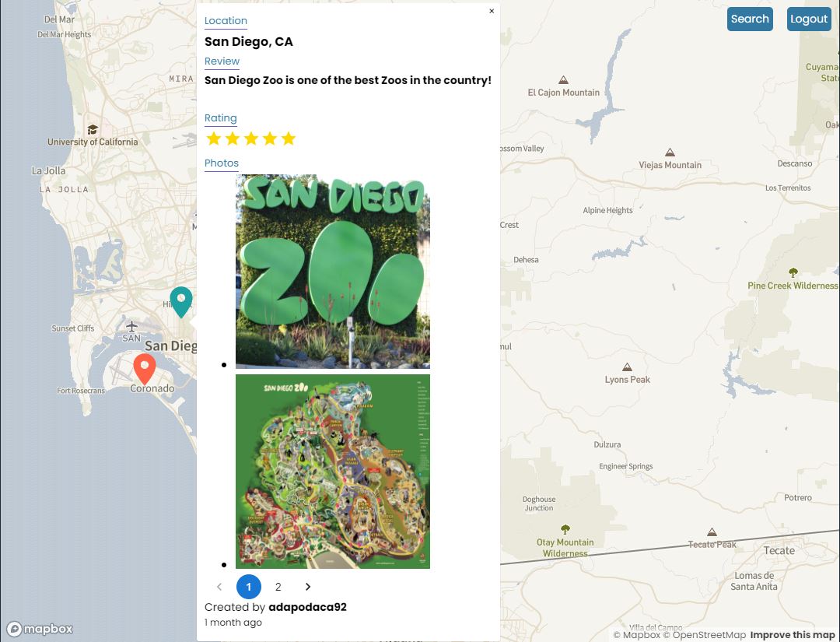Close the review popup
Image resolution: width=840 pixels, height=642 pixels.
[492, 12]
